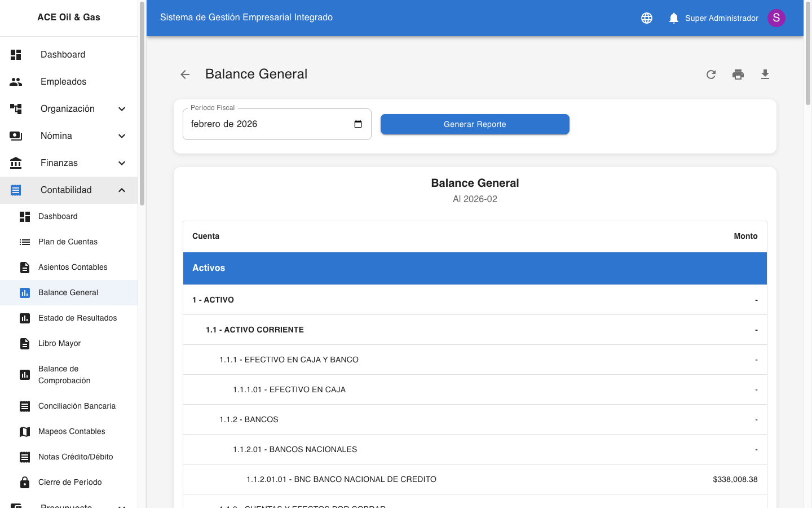Print the Balance General report
This screenshot has width=812, height=508.
pos(738,75)
